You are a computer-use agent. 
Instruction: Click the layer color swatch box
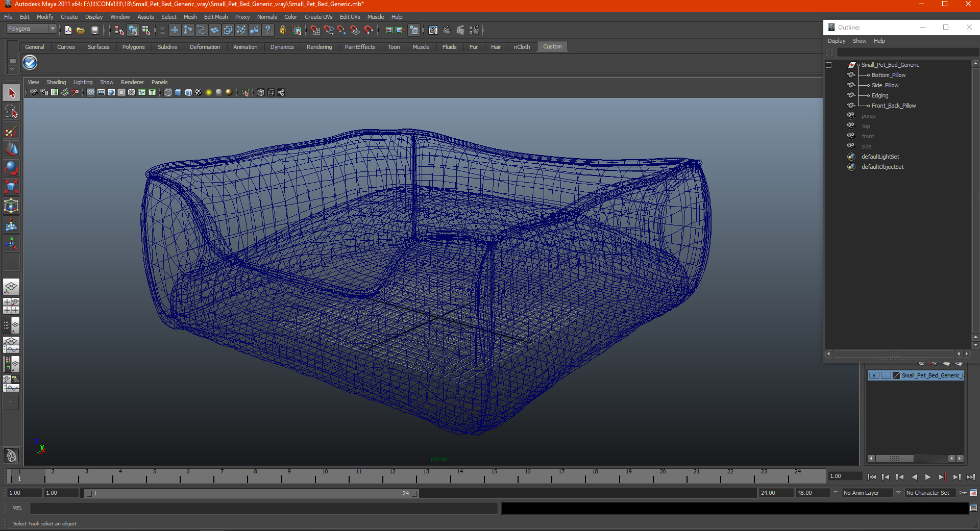click(x=896, y=375)
